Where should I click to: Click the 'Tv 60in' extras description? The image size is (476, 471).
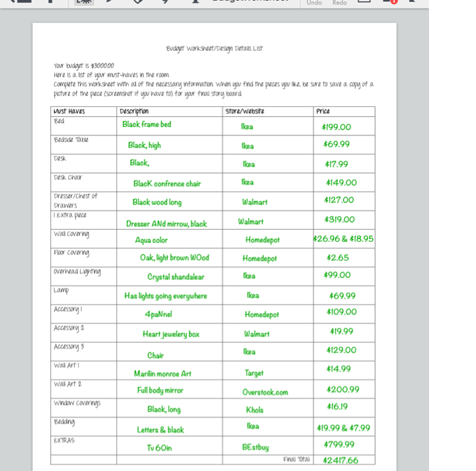[159, 448]
